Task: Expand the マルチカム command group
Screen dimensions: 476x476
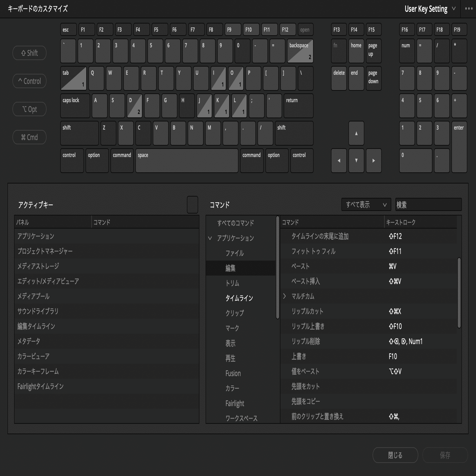Action: [284, 296]
